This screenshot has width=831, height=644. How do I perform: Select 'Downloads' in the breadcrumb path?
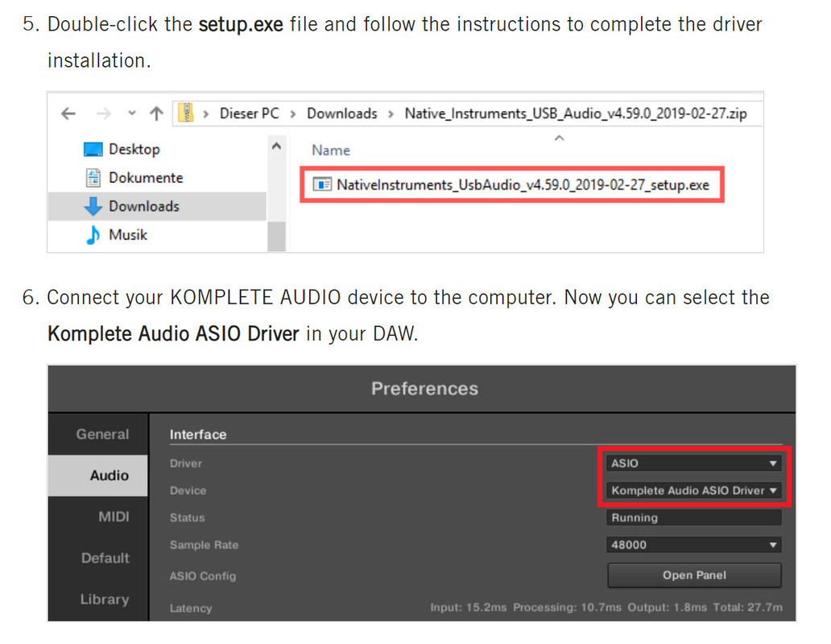coord(342,114)
